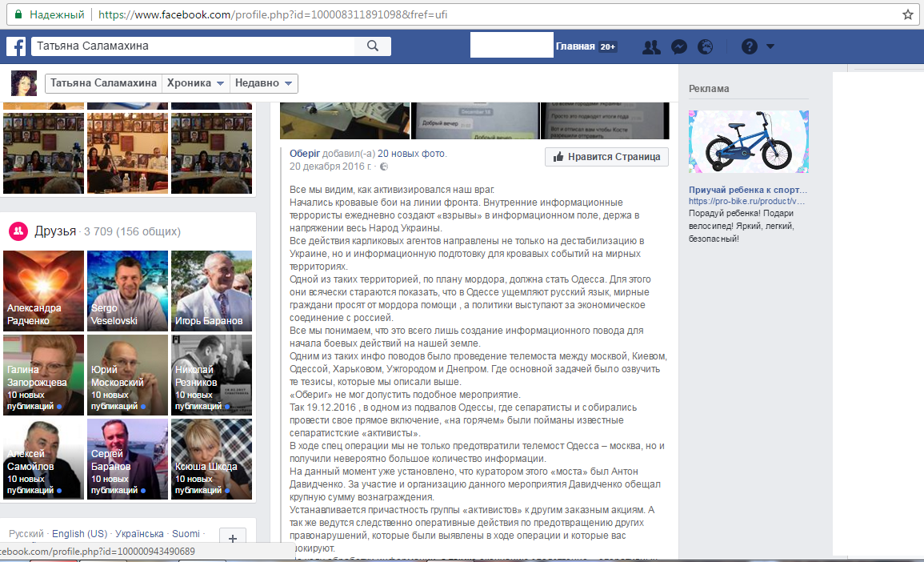The height and width of the screenshot is (562, 924).
Task: Bookmark page with star icon
Action: pyautogui.click(x=908, y=14)
